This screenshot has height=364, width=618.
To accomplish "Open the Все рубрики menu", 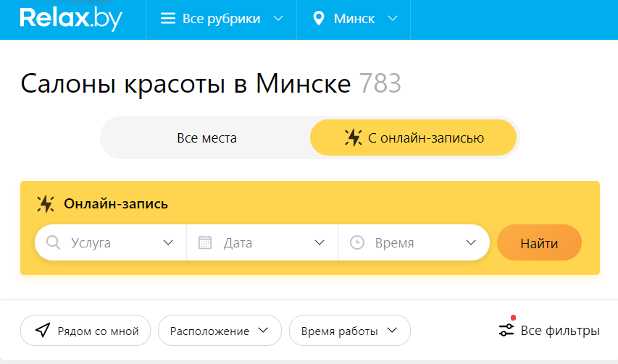I will click(x=222, y=19).
